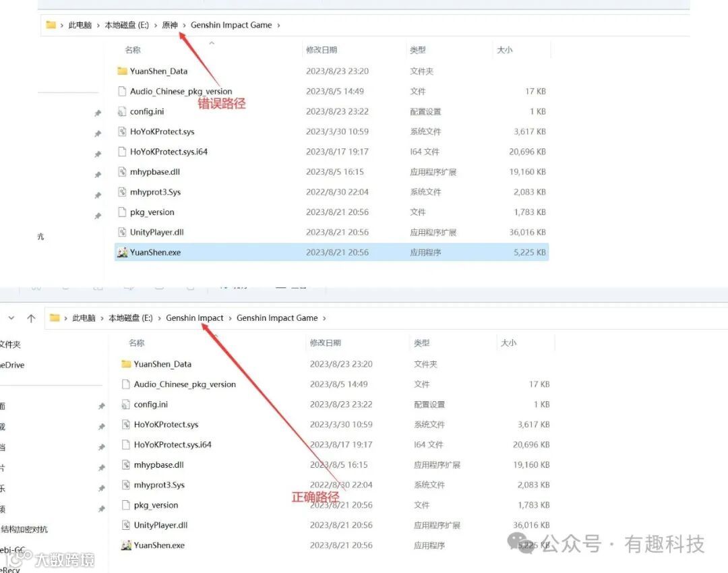Viewport: 728px width, 573px height.
Task: Expand chevron after 本地磁盘 (E:) in 原神 path window
Action: coord(156,25)
